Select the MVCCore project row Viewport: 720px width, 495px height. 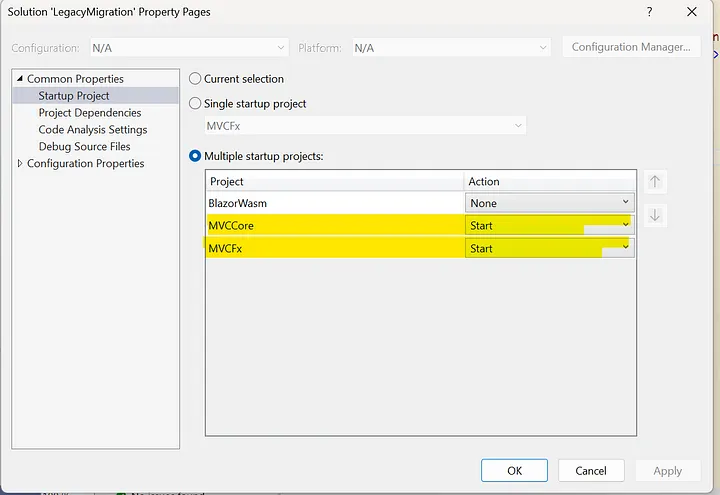coord(335,225)
